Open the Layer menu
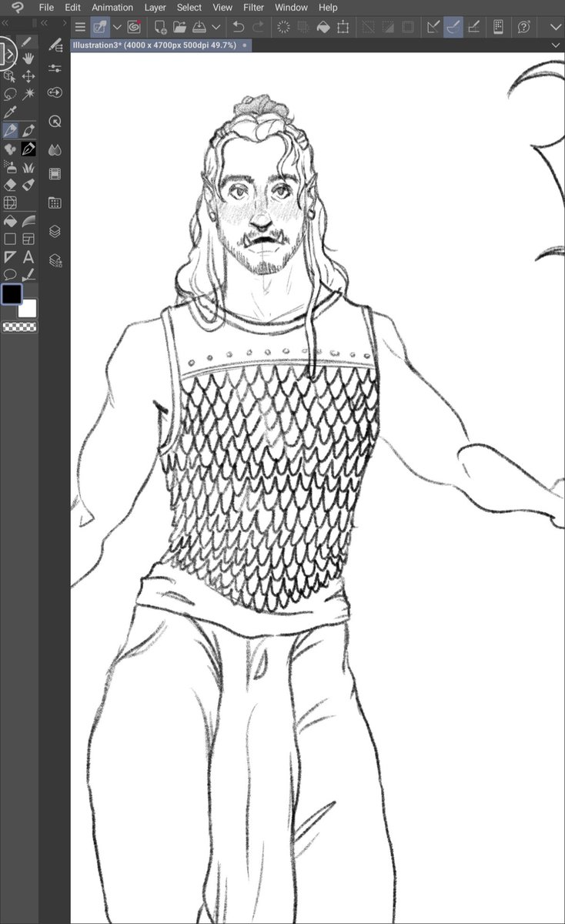565x924 pixels. pos(155,8)
